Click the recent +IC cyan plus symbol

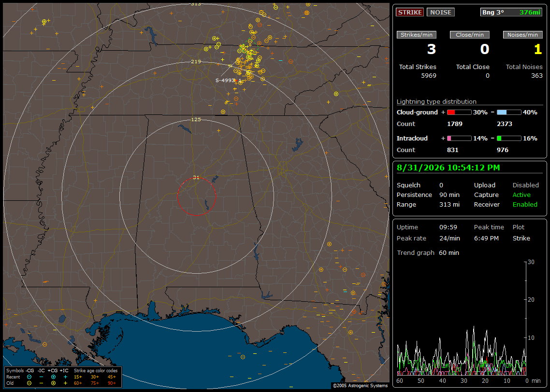pyautogui.click(x=65, y=377)
